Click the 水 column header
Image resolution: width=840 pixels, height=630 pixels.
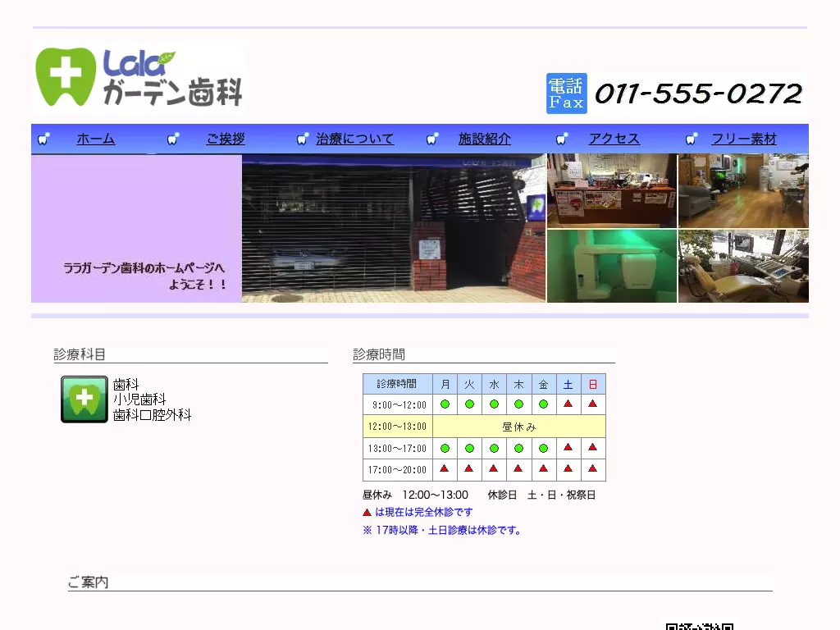494,384
